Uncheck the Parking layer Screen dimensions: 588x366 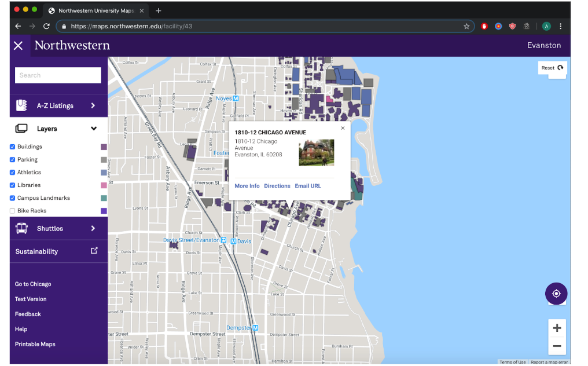[12, 159]
